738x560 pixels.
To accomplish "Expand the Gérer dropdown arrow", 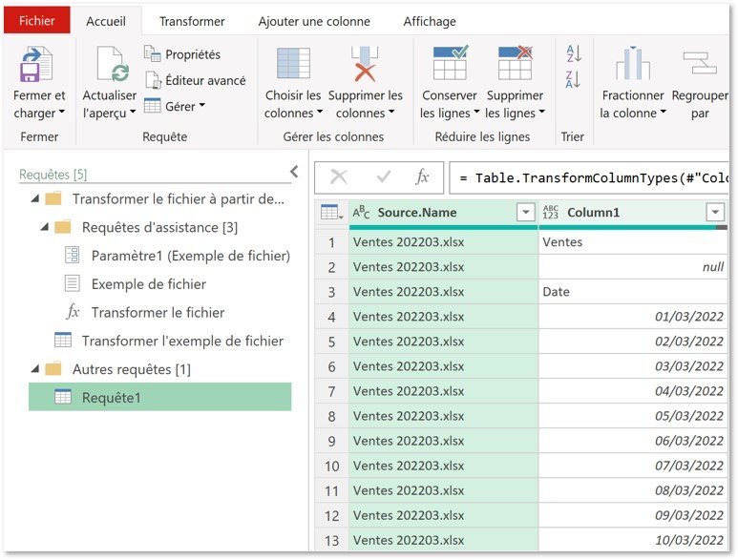I will (x=201, y=105).
